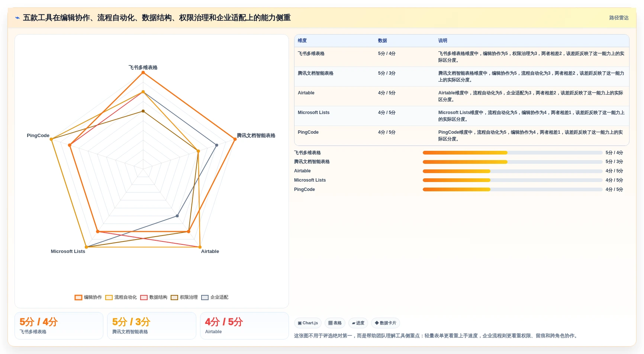Click the 飞书多维表格 row description text
The image size is (644, 354).
coord(531,57)
